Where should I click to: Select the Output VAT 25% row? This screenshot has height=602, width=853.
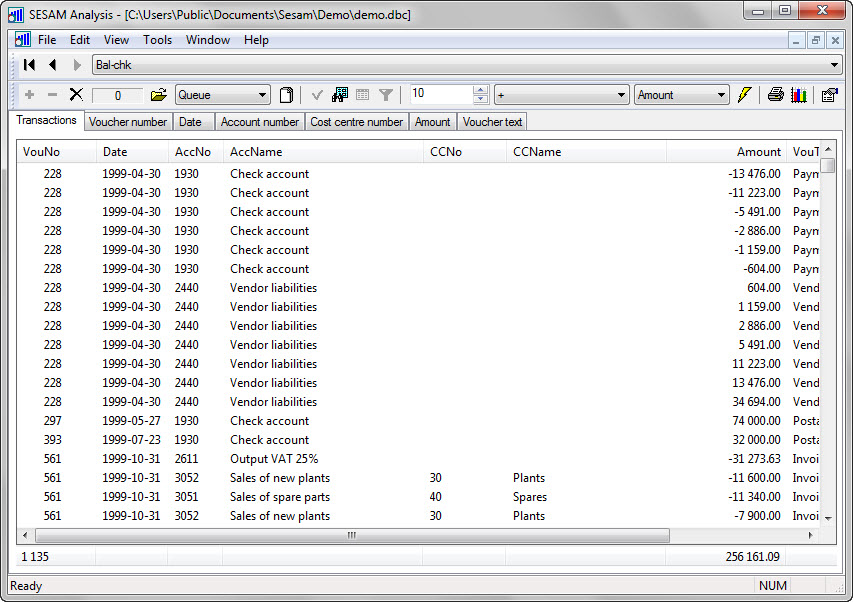[418, 459]
